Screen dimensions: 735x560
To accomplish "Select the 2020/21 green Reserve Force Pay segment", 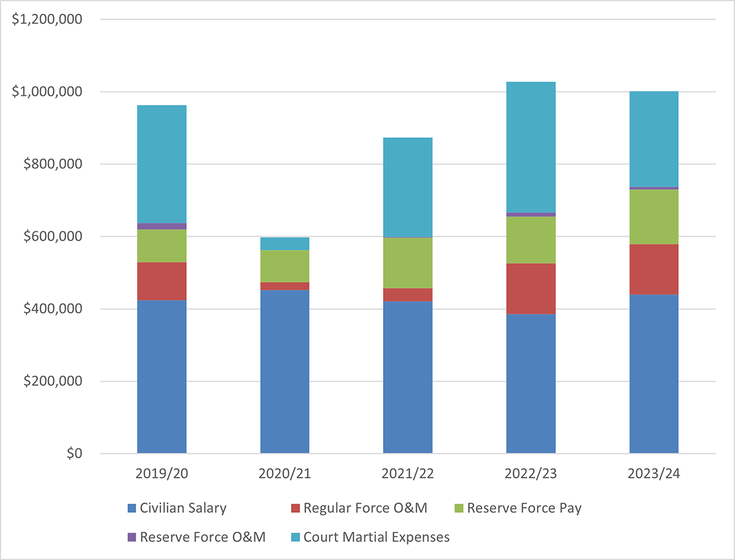I will pyautogui.click(x=285, y=266).
